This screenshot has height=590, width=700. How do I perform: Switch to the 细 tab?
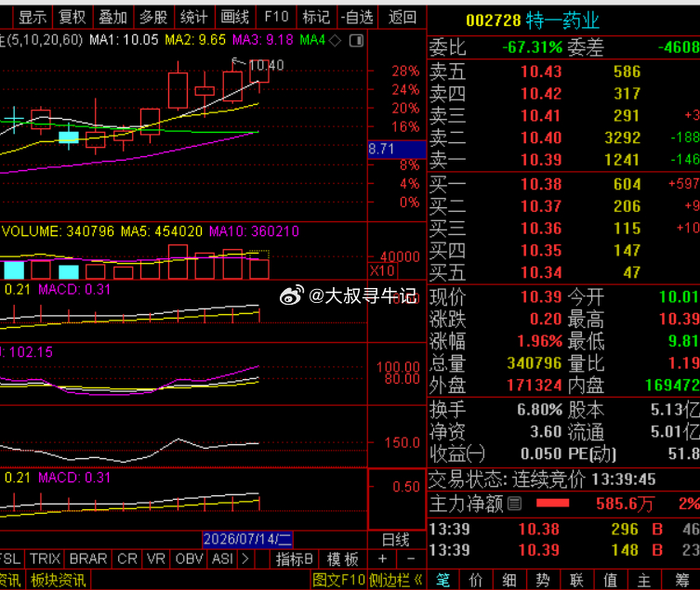coord(509,580)
